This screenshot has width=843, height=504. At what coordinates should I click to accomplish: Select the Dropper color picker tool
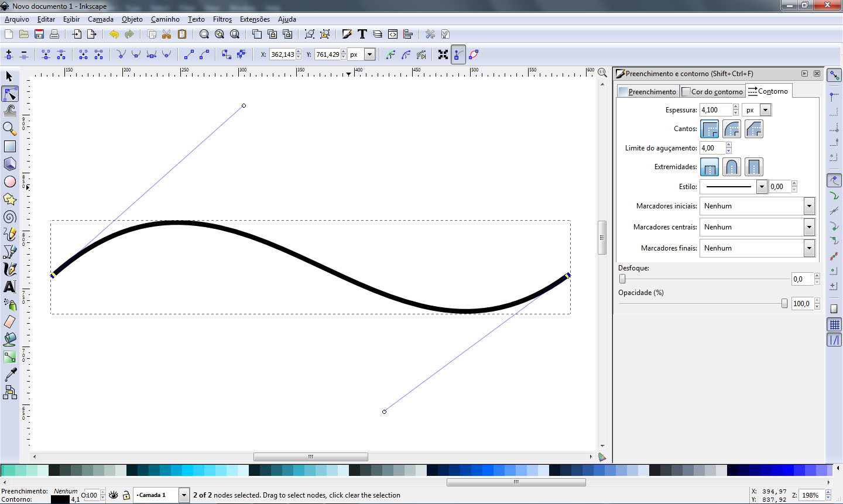tap(9, 375)
